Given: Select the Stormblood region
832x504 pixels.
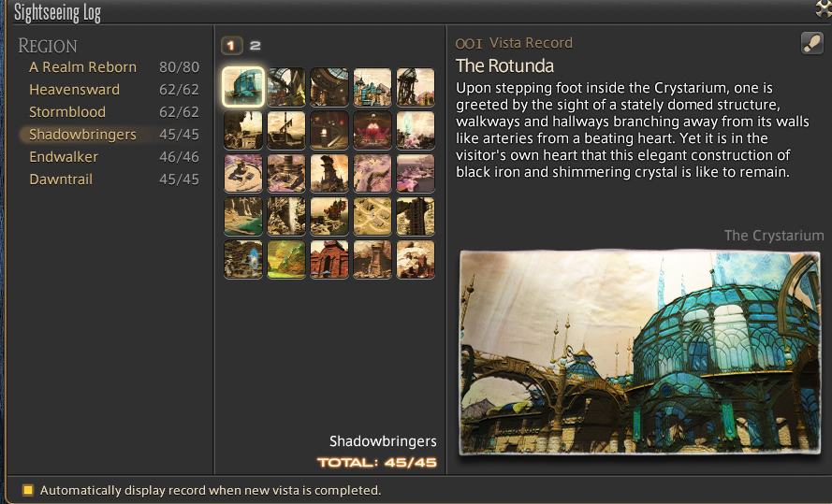Looking at the screenshot, I should point(67,112).
